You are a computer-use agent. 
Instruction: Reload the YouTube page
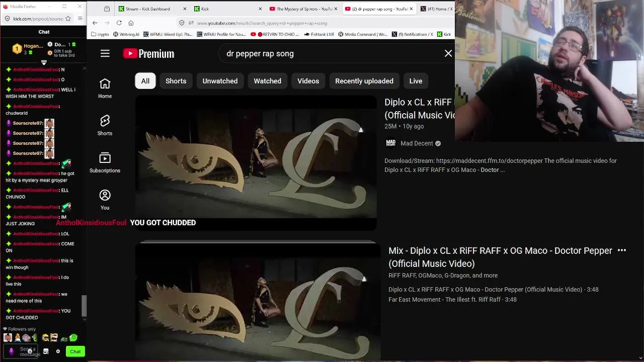[119, 23]
